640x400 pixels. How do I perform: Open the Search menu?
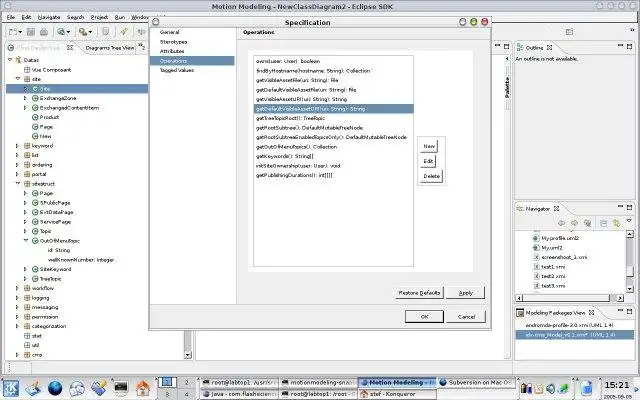(x=75, y=17)
